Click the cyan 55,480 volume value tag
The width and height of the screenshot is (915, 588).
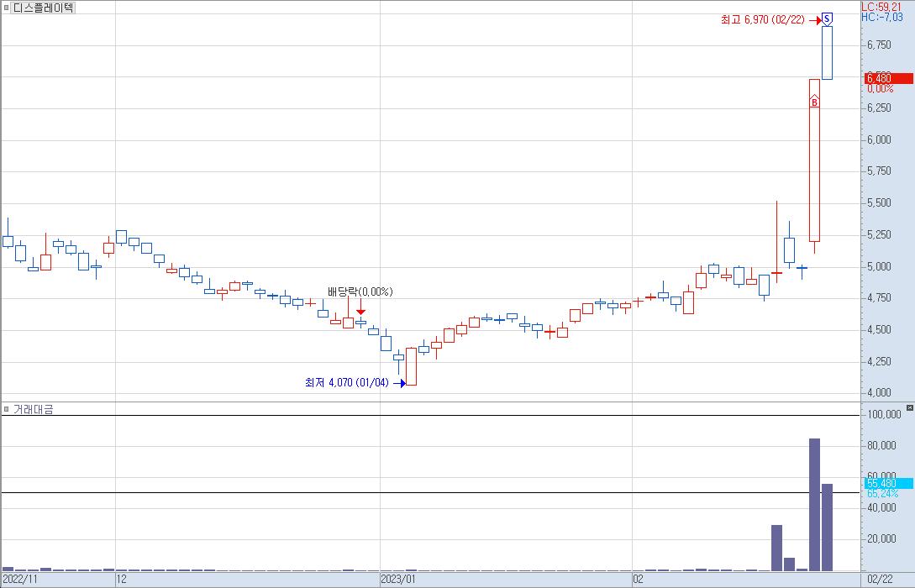coord(888,483)
